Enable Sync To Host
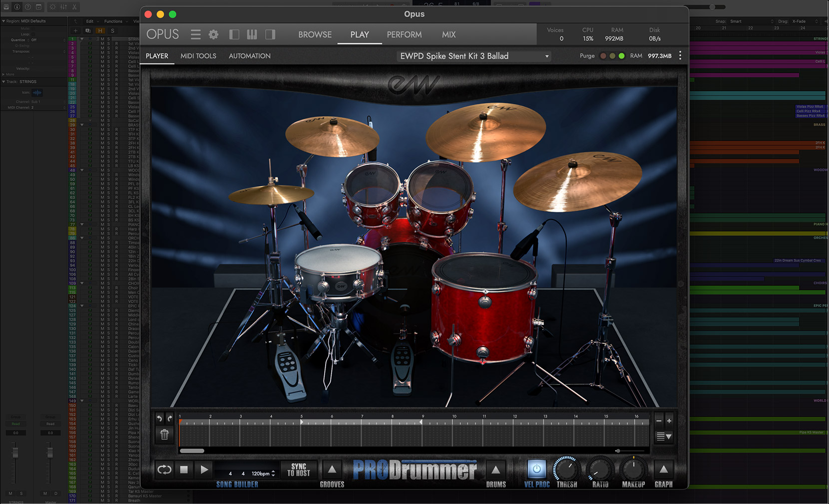Screen dimensions: 829x504 point(299,470)
